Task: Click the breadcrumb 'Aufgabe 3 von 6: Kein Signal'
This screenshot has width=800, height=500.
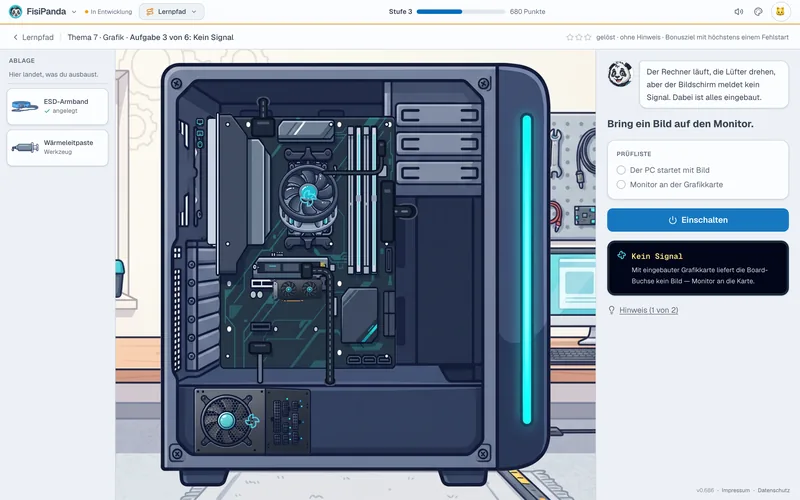Action: tap(182, 37)
